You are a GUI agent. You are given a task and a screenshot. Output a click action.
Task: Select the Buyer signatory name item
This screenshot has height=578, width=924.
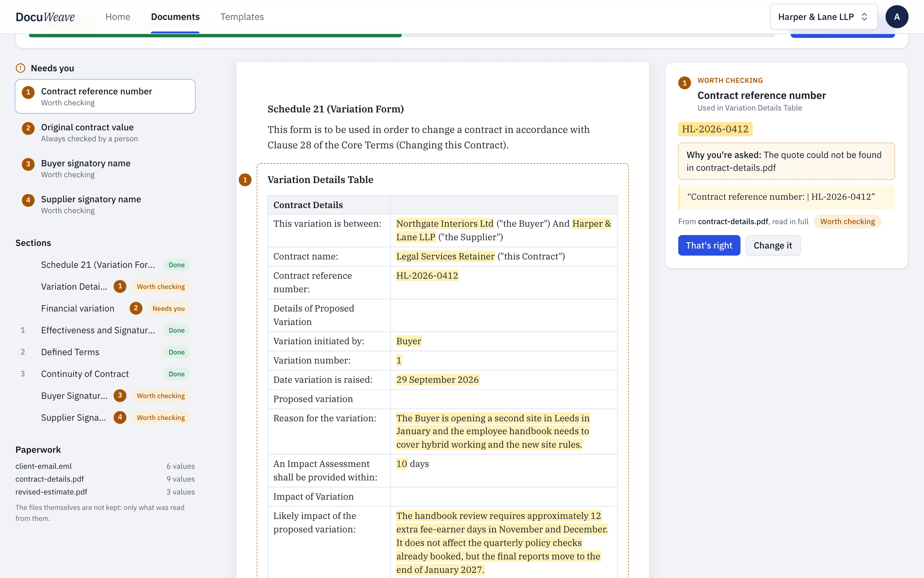click(x=105, y=168)
